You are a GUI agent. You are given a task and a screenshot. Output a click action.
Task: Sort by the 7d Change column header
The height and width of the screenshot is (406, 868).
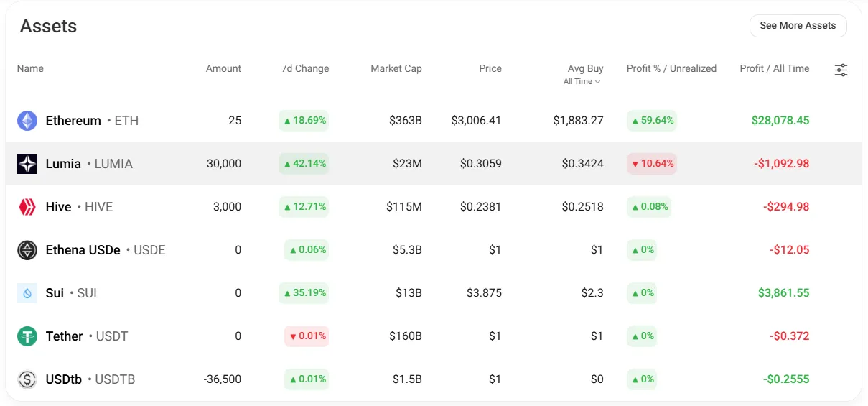[305, 69]
